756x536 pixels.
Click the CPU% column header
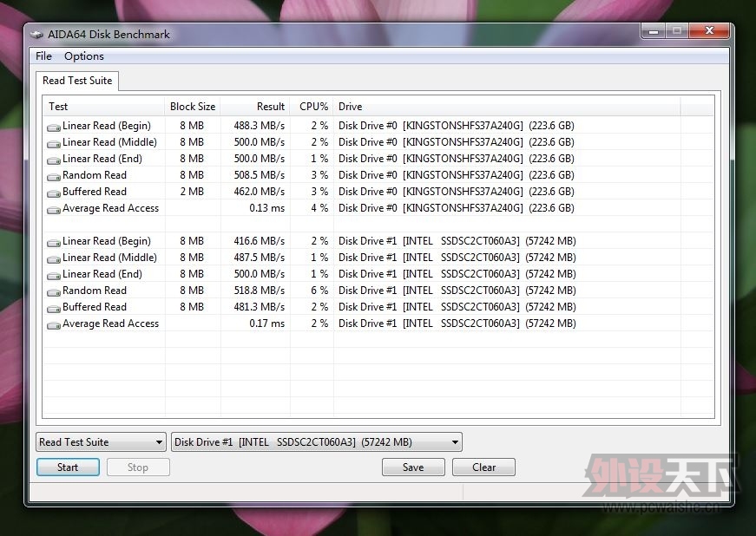pyautogui.click(x=312, y=107)
